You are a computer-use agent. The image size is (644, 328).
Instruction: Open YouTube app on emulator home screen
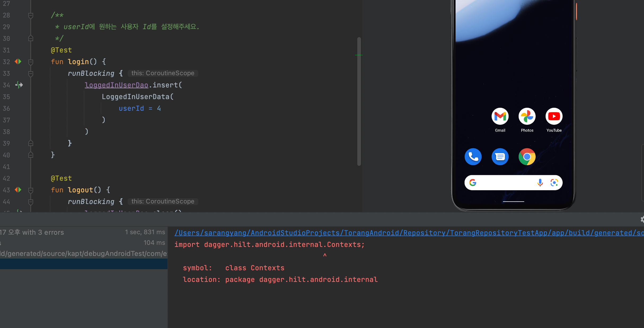554,117
